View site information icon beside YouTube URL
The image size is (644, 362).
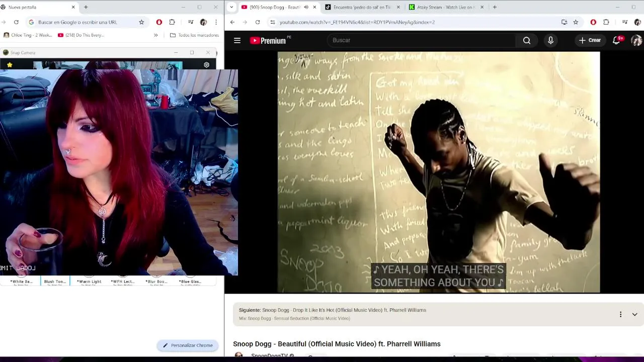point(272,22)
